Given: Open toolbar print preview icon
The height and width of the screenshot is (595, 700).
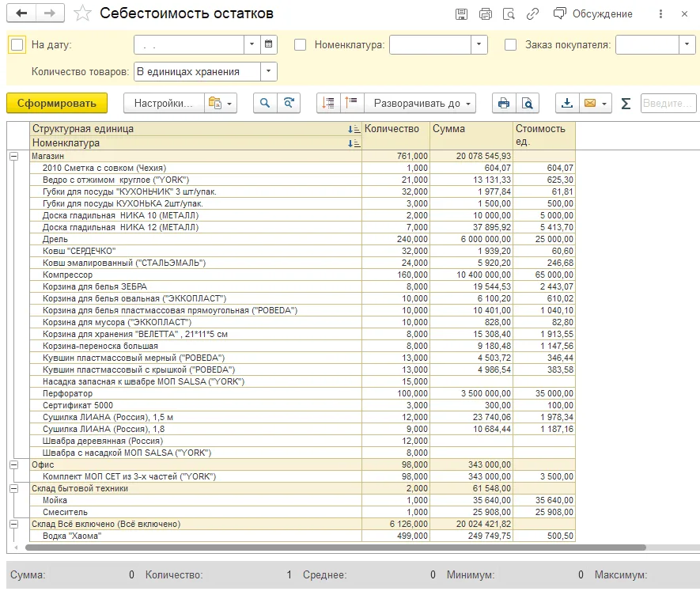Looking at the screenshot, I should [x=528, y=103].
